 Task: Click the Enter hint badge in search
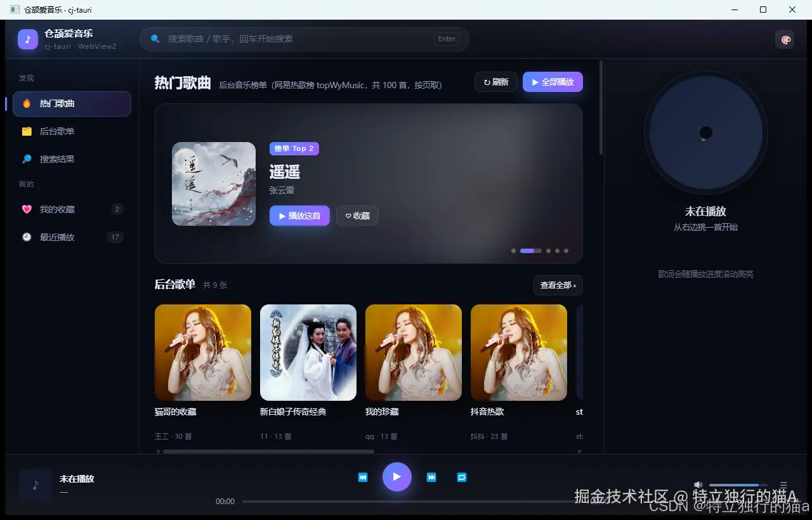click(447, 39)
